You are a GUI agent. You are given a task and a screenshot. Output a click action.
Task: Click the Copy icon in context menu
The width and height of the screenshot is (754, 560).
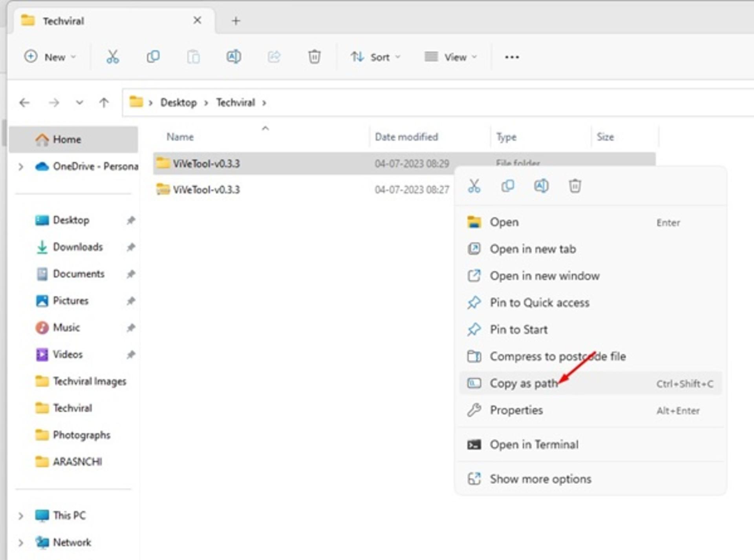tap(508, 186)
